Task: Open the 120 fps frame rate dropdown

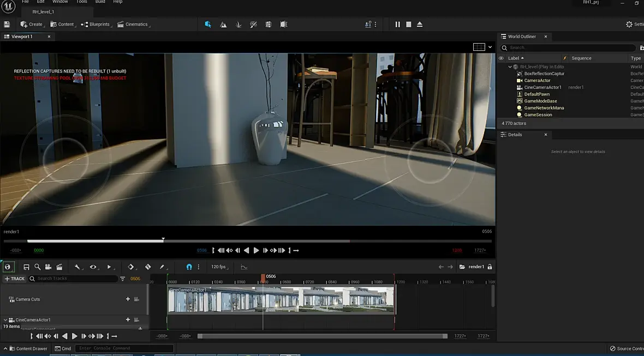Action: click(x=219, y=267)
